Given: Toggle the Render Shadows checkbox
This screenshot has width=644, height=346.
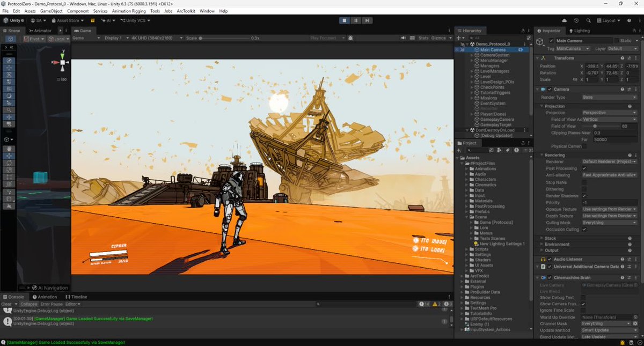Looking at the screenshot, I should pyautogui.click(x=584, y=196).
